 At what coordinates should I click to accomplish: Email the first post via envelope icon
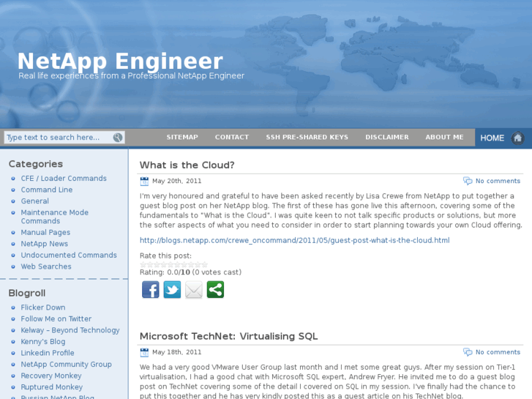tap(194, 290)
